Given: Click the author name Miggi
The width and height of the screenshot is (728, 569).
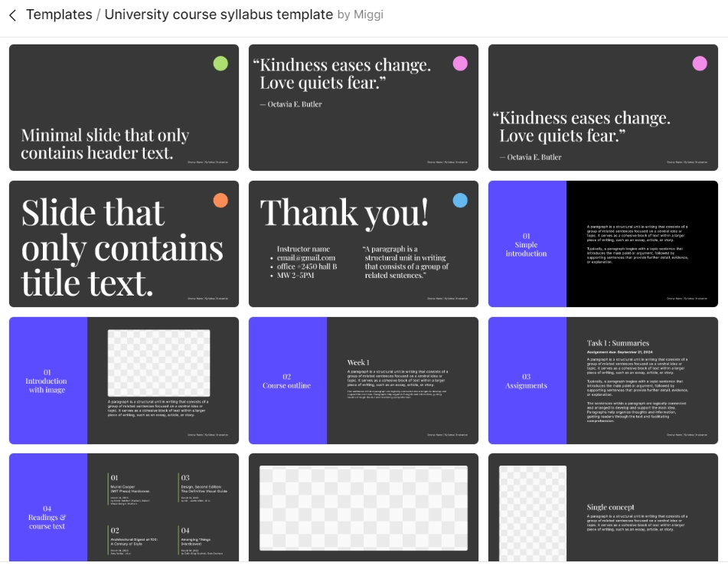Looking at the screenshot, I should pos(368,15).
